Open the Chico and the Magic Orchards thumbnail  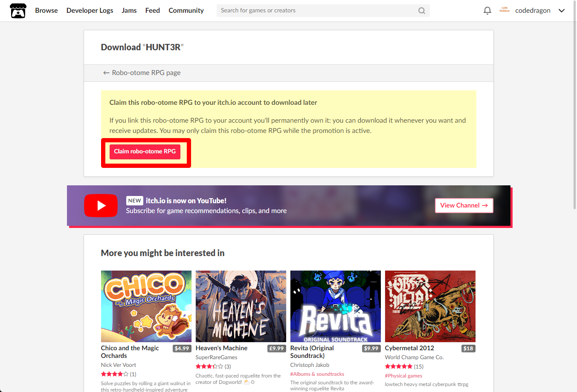(x=146, y=306)
